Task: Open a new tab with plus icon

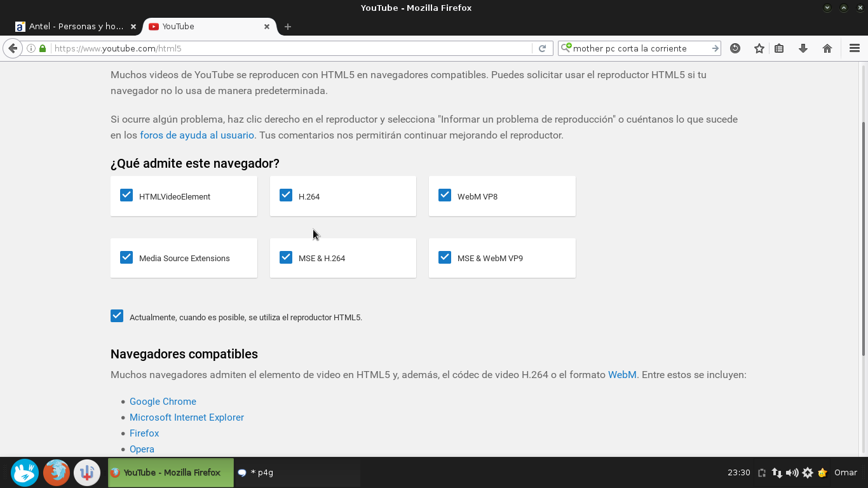Action: click(288, 27)
